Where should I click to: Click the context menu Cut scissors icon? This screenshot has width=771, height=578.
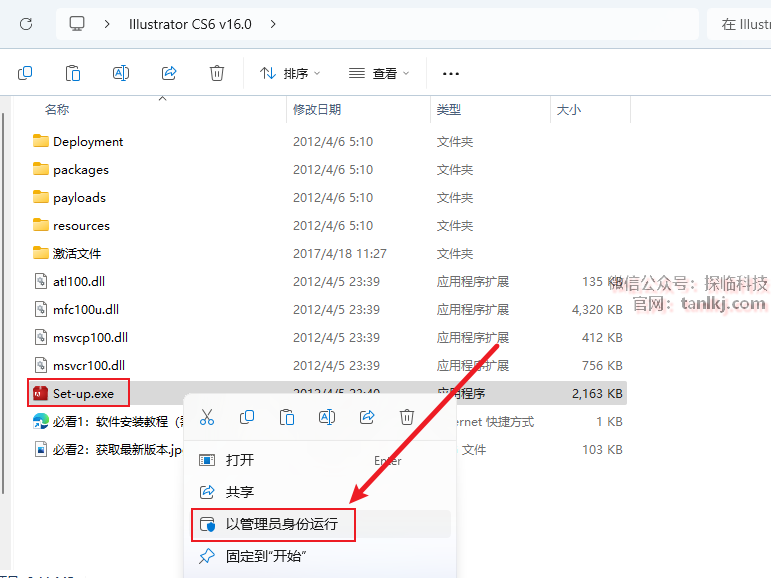point(207,417)
